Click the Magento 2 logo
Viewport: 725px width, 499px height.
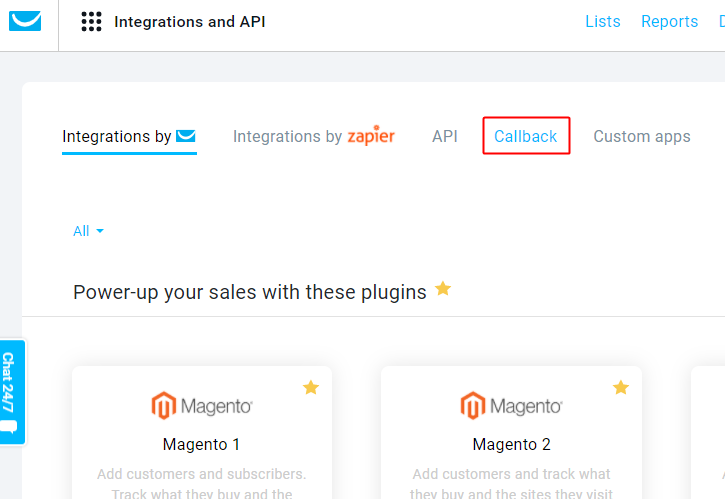(x=511, y=406)
